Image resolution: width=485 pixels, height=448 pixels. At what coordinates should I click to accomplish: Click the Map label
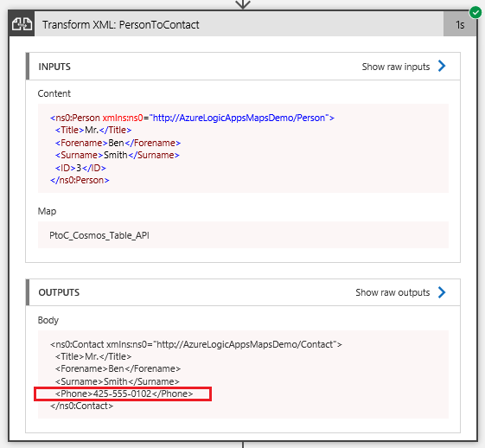pos(47,211)
